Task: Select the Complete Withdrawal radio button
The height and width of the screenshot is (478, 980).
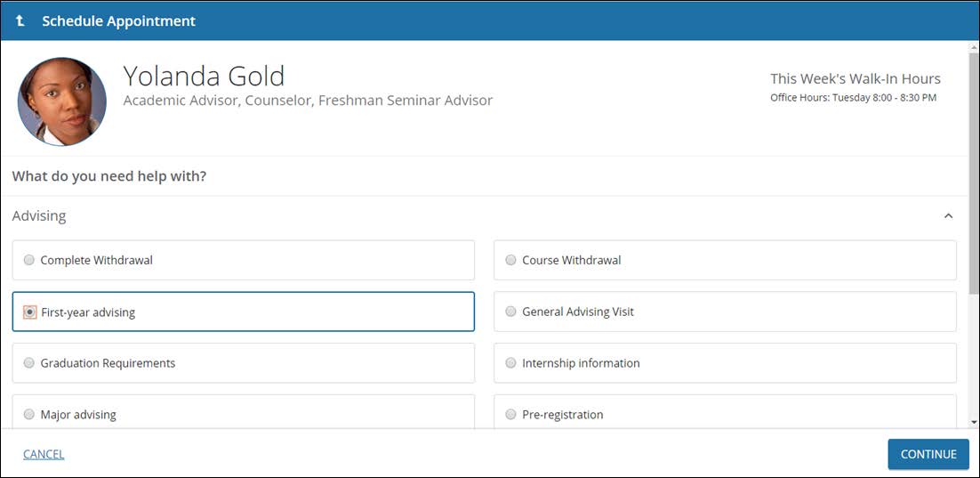Action: [29, 261]
